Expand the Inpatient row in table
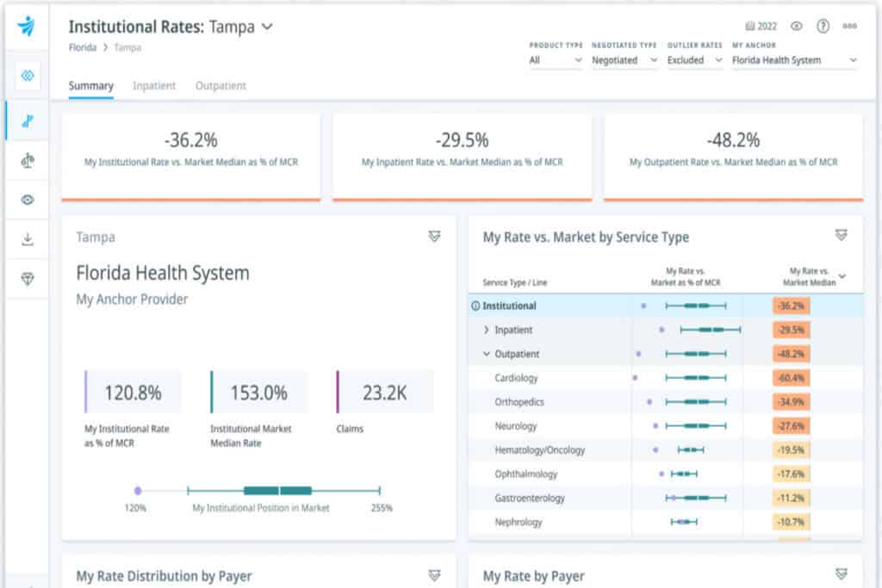 pyautogui.click(x=487, y=330)
